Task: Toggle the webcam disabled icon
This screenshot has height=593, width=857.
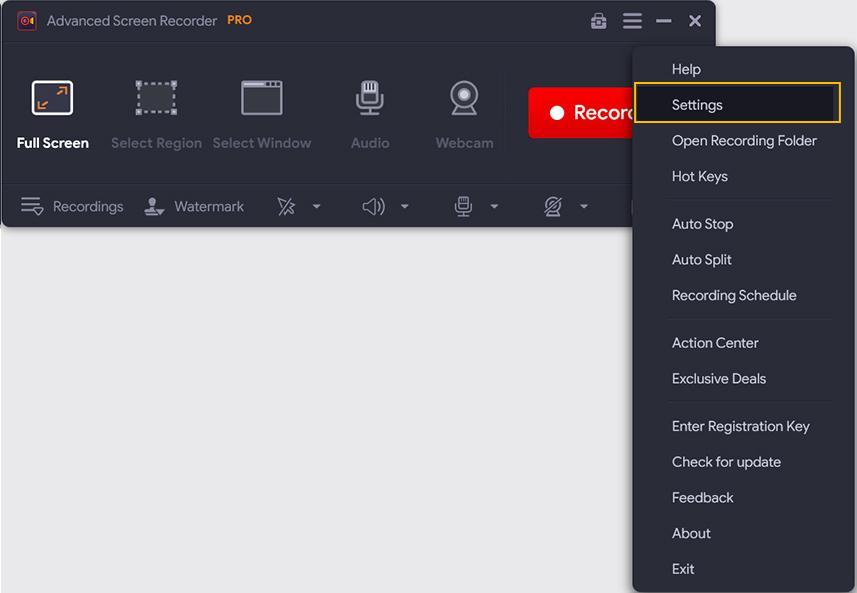Action: (x=553, y=207)
